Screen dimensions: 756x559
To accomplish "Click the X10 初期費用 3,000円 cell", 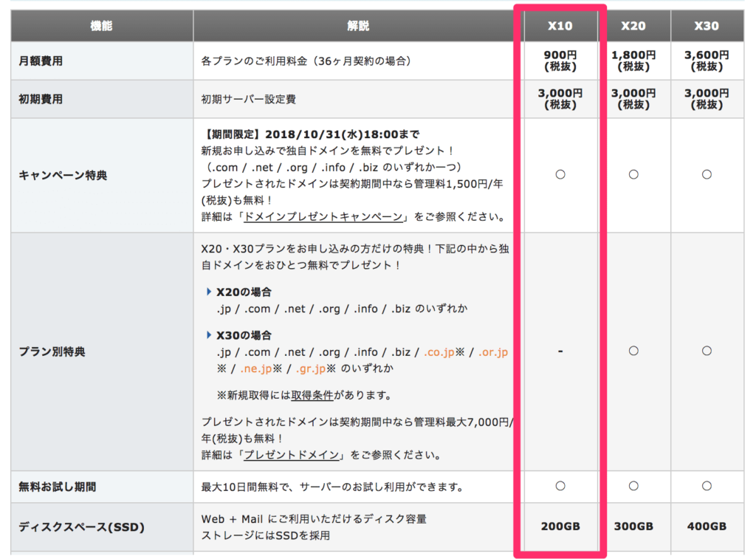I will pyautogui.click(x=560, y=99).
